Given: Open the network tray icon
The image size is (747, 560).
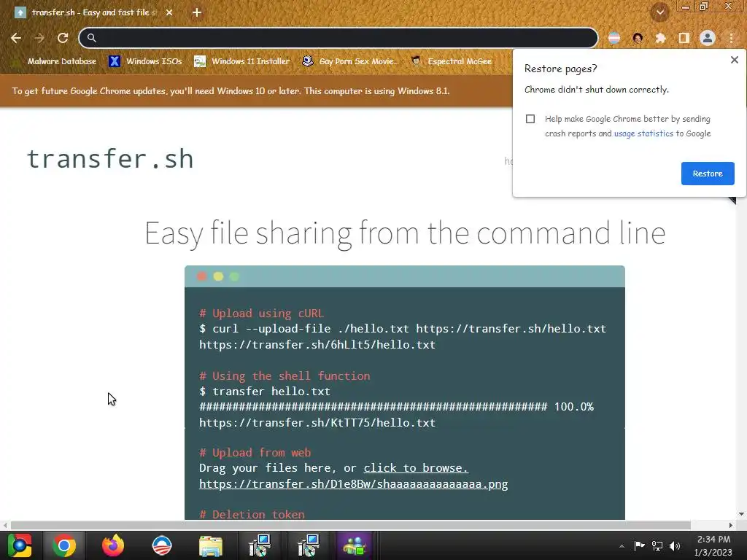Looking at the screenshot, I should pos(657,545).
